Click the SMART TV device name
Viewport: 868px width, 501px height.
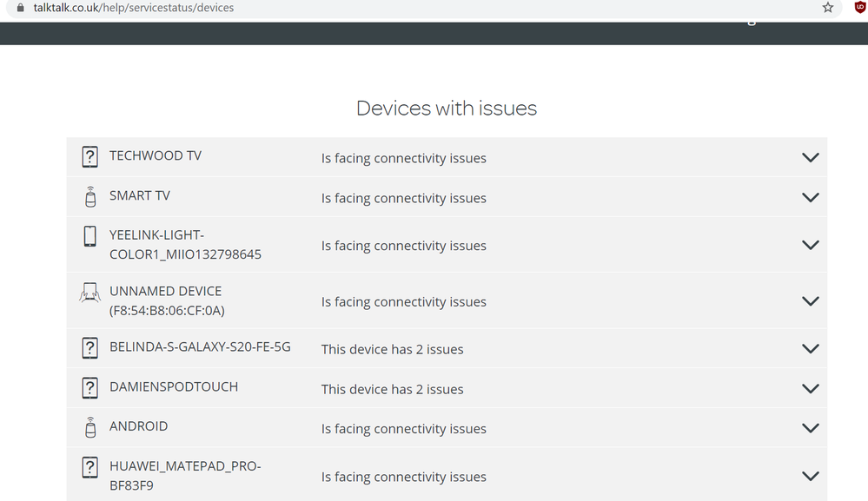click(x=140, y=195)
